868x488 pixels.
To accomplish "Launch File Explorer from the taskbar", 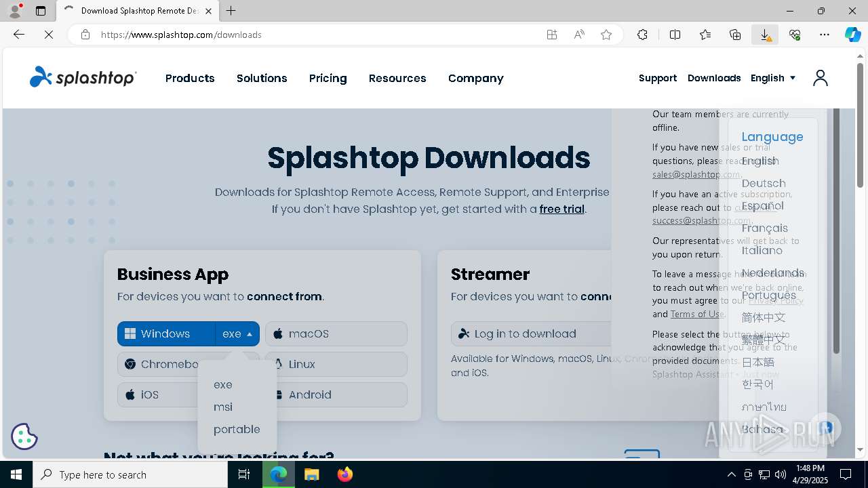I will tap(311, 474).
